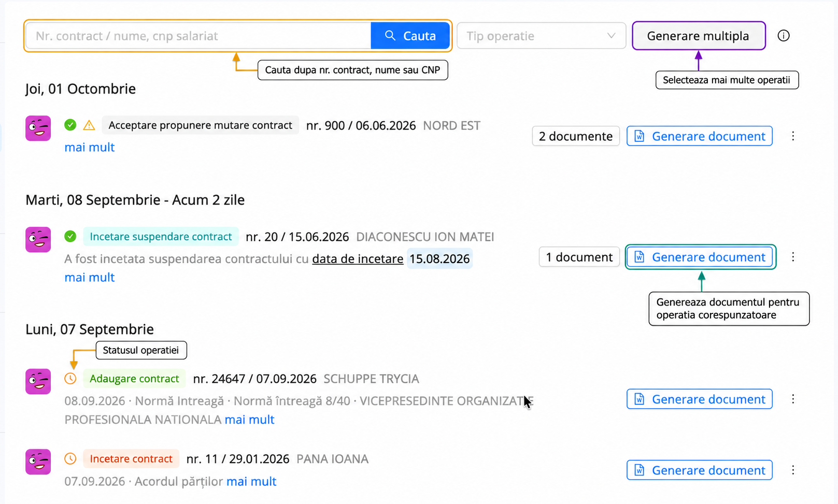
Task: Open the three-dot menu for SCHUPPE TRYCIA
Action: click(x=793, y=399)
